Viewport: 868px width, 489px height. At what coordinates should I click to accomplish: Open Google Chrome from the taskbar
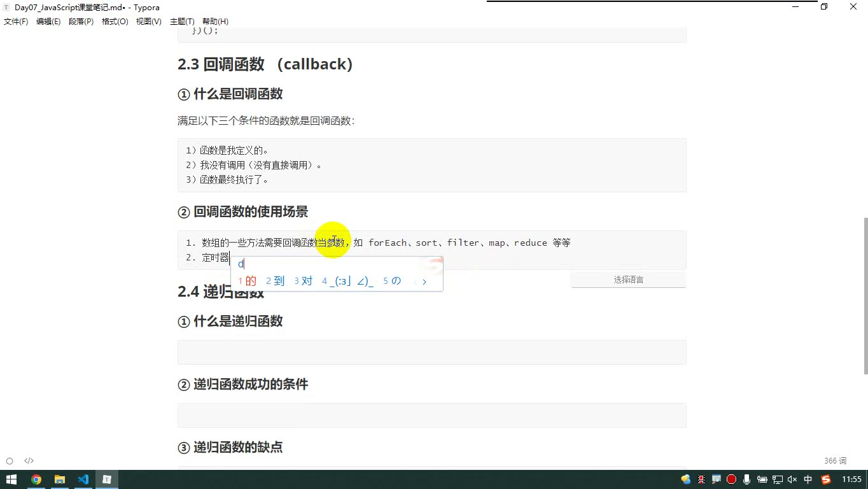[x=36, y=479]
